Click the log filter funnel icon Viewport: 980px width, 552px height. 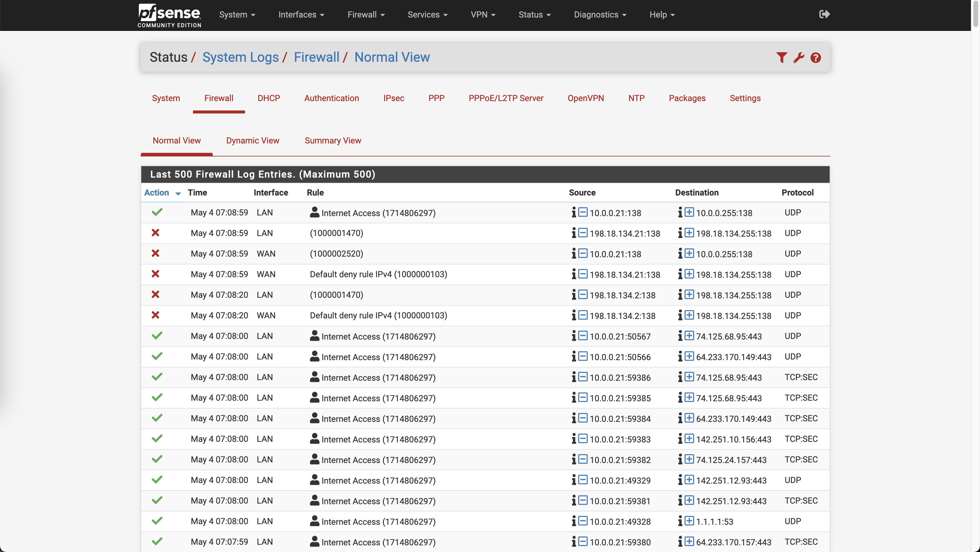pos(781,57)
